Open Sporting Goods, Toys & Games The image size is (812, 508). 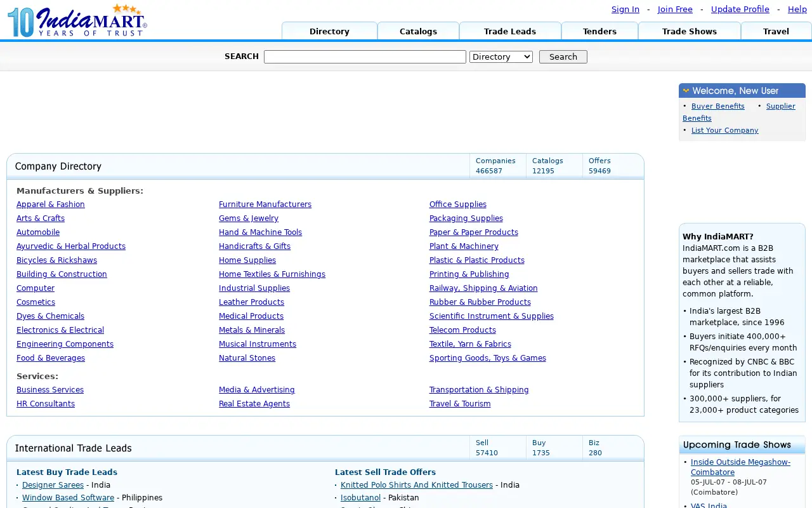488,358
